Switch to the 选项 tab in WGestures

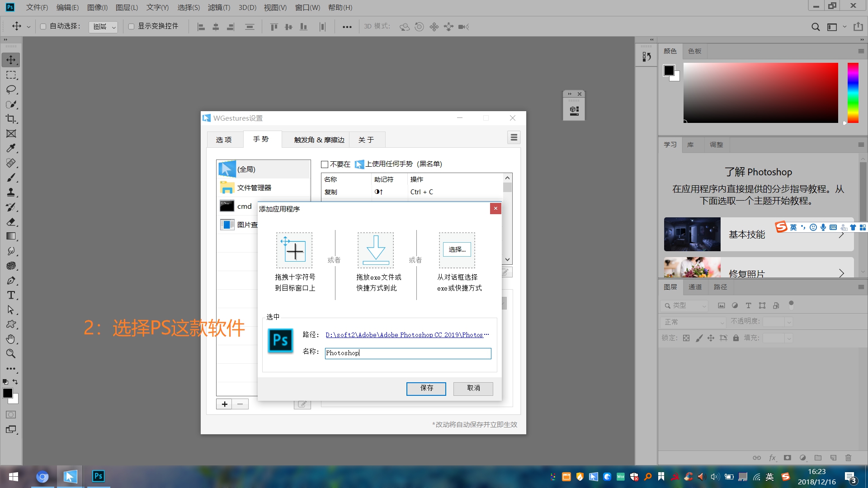click(224, 140)
